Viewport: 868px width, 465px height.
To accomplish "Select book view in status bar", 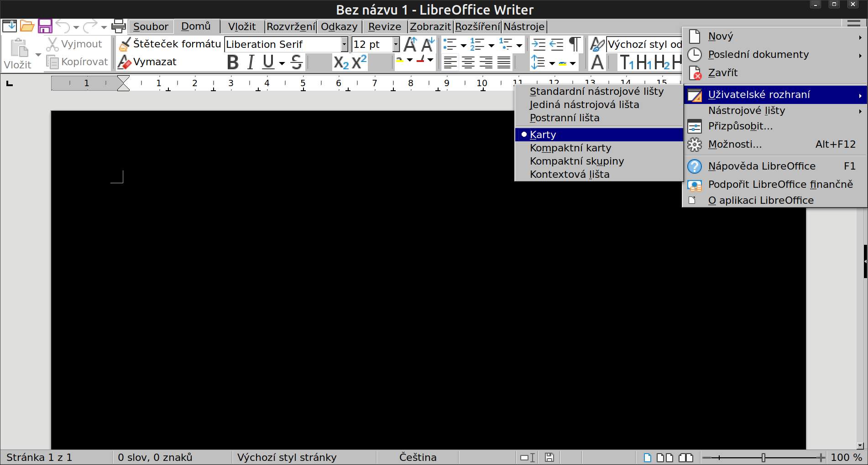I will pyautogui.click(x=686, y=457).
